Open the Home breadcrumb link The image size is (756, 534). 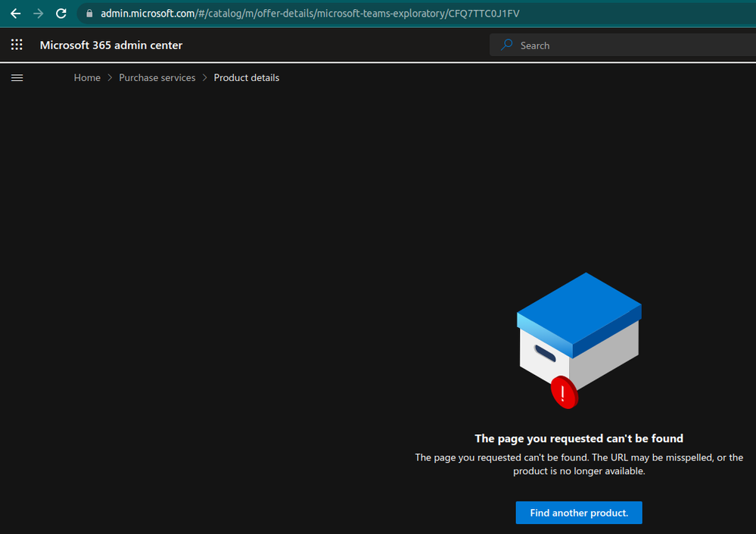(87, 77)
